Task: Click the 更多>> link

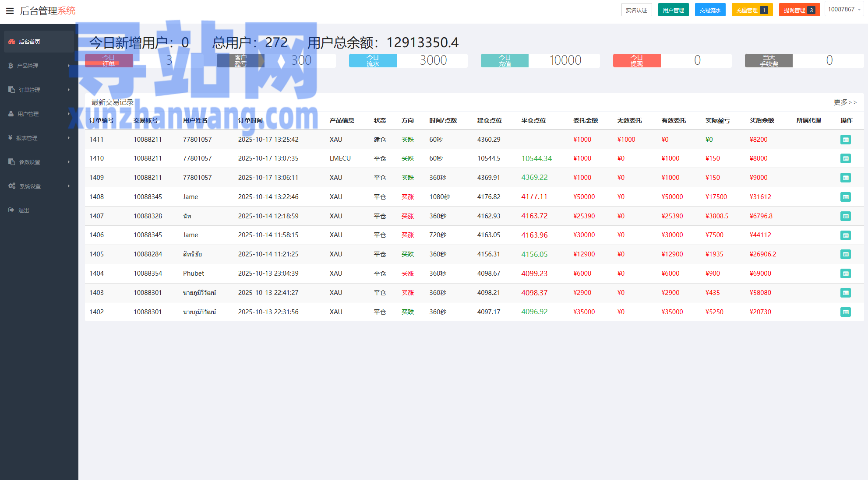Action: (x=845, y=102)
